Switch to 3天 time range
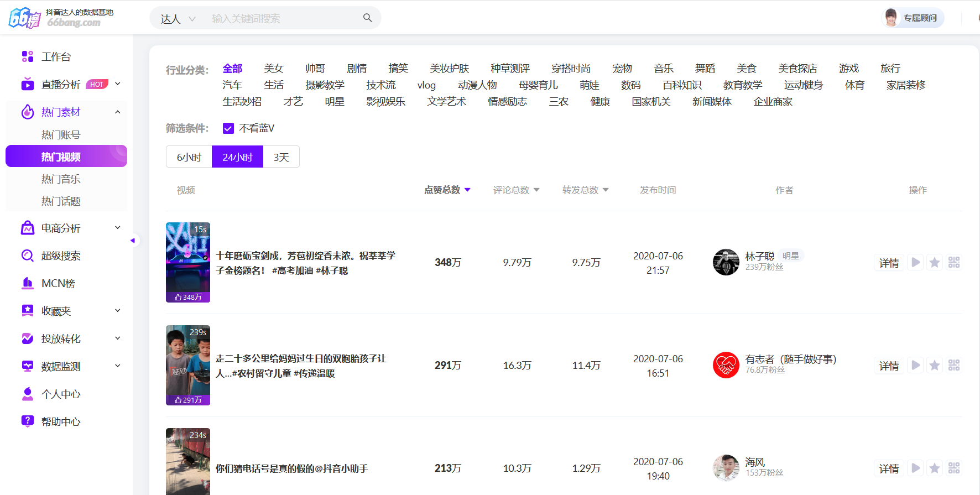The width and height of the screenshot is (980, 495). click(x=281, y=157)
